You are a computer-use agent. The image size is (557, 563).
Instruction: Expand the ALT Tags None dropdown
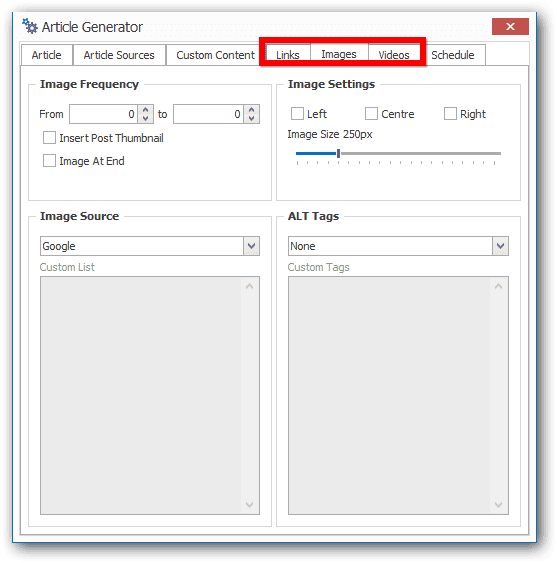click(x=398, y=246)
